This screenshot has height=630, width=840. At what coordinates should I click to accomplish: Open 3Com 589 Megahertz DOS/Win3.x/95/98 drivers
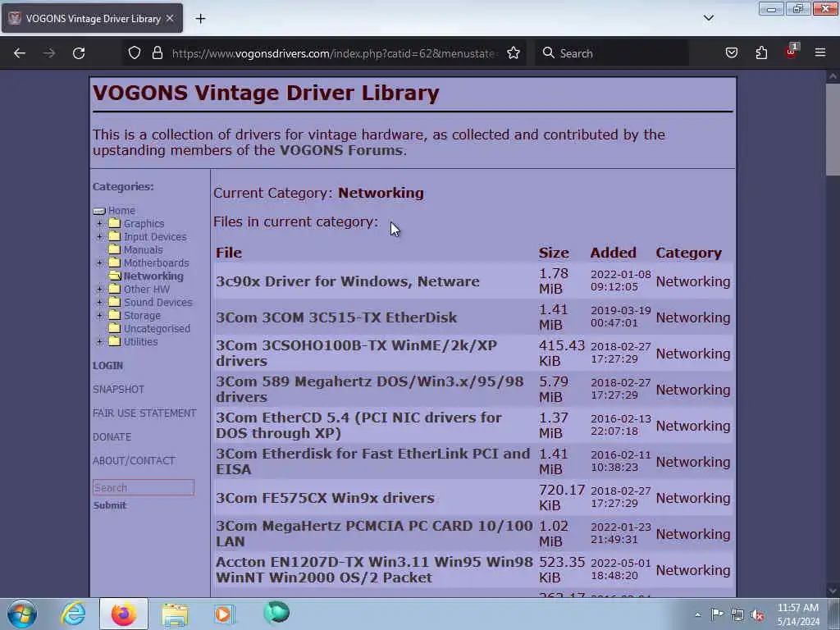(x=370, y=389)
